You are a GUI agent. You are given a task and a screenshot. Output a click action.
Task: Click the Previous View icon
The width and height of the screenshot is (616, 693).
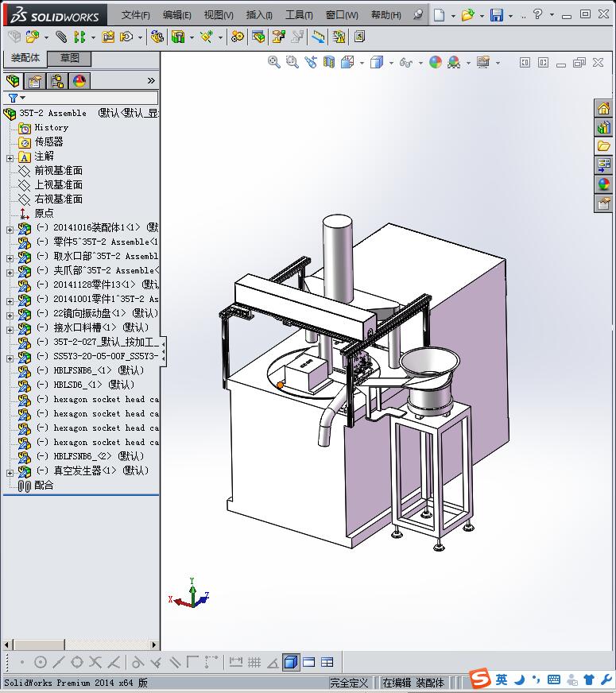311,62
